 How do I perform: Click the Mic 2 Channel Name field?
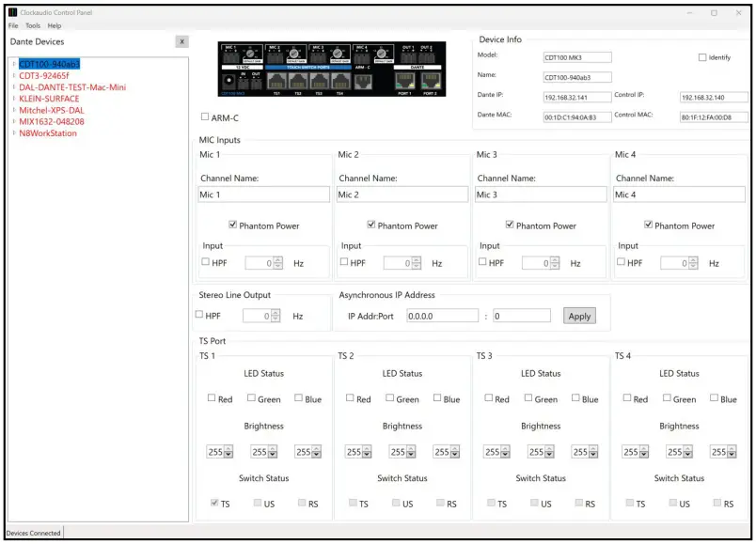click(x=402, y=194)
